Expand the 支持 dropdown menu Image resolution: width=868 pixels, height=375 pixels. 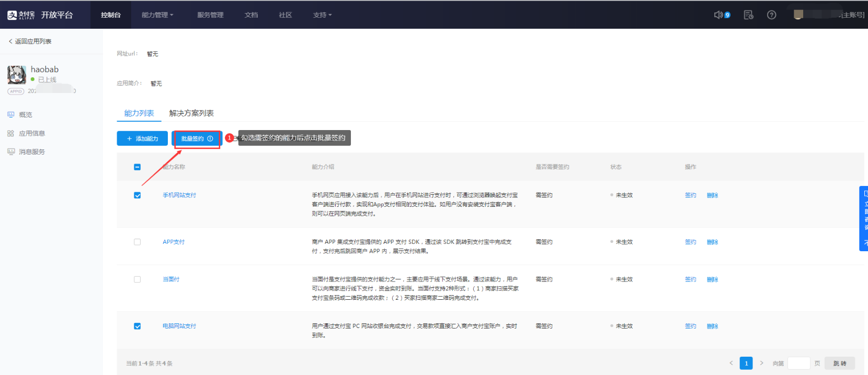(x=322, y=15)
